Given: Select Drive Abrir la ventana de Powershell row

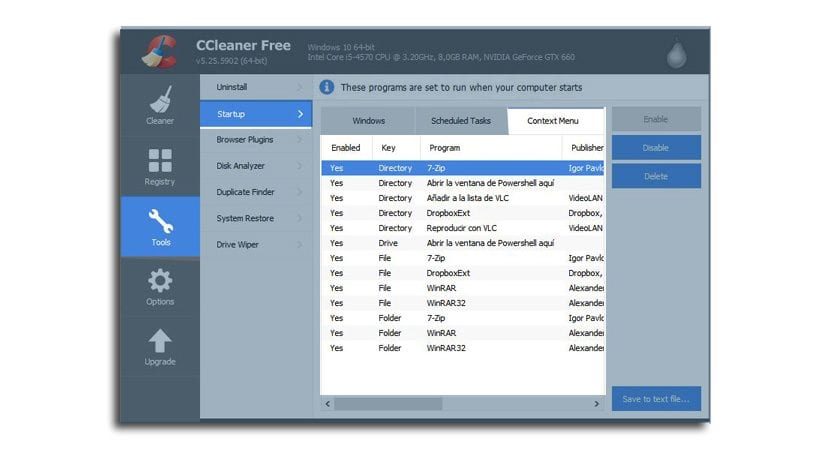Looking at the screenshot, I should pos(463,243).
